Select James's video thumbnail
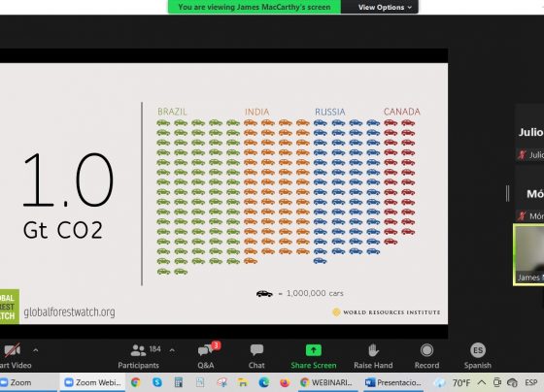 click(528, 255)
